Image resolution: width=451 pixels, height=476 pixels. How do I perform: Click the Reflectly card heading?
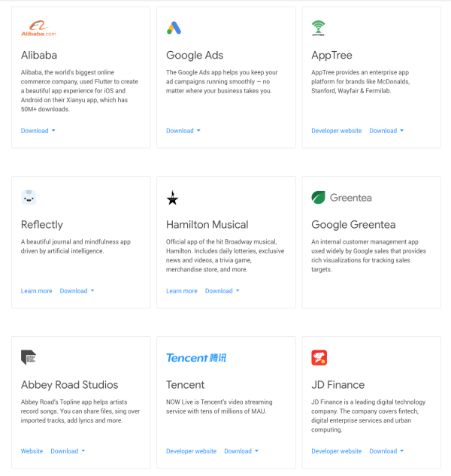(x=42, y=225)
